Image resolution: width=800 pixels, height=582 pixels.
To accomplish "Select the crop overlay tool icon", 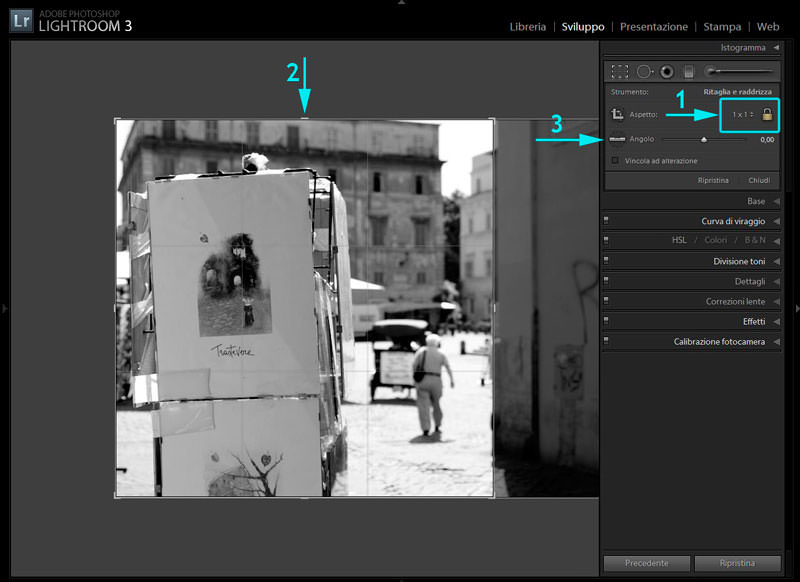I will [x=620, y=72].
